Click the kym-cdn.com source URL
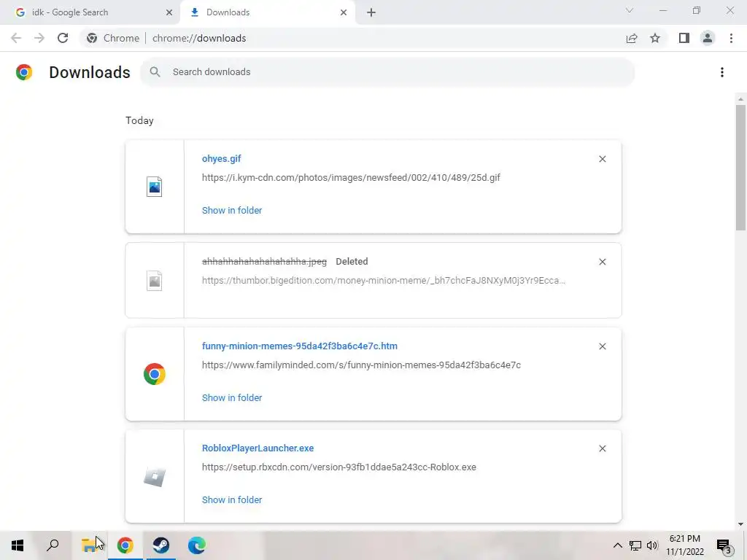The width and height of the screenshot is (747, 560). (351, 178)
